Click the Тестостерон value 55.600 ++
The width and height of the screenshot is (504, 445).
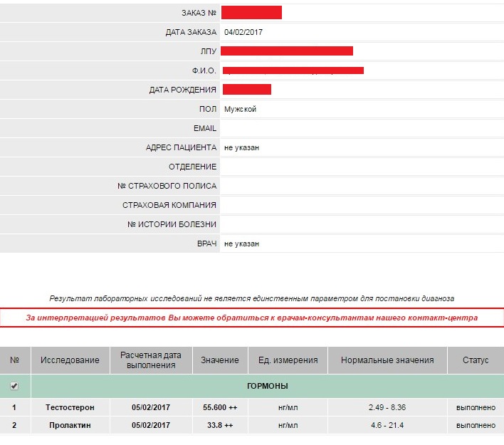(220, 407)
